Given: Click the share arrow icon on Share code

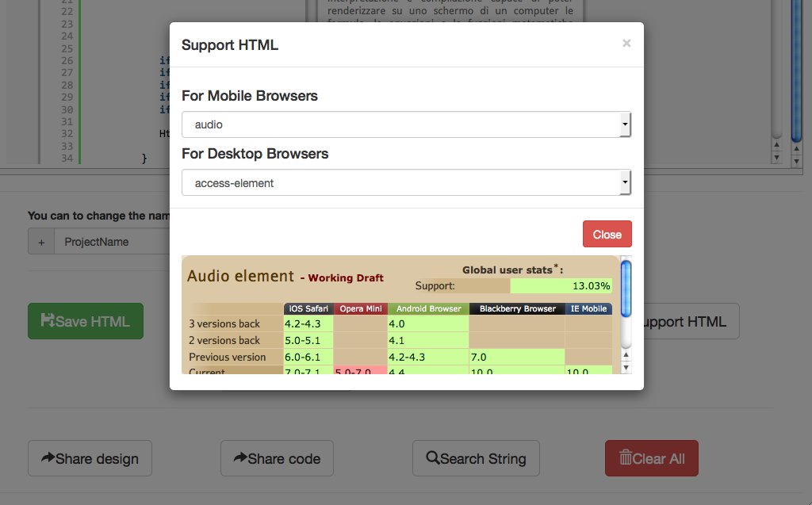Looking at the screenshot, I should 240,457.
